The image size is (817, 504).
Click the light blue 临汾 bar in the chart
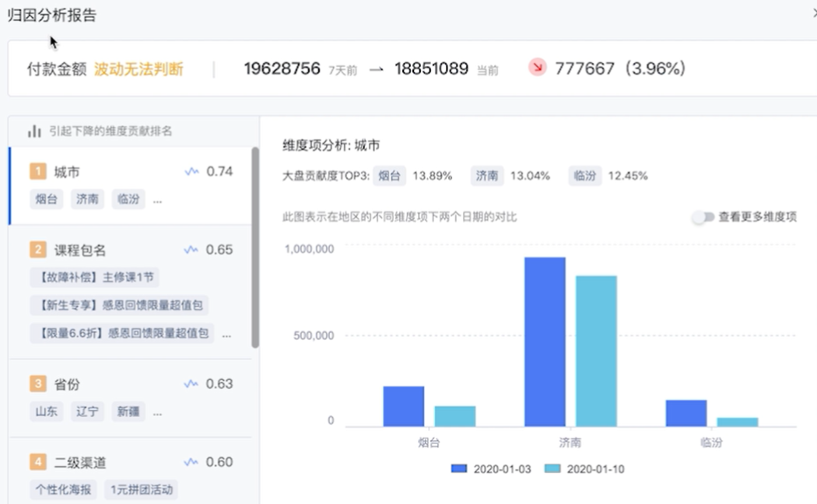click(738, 422)
